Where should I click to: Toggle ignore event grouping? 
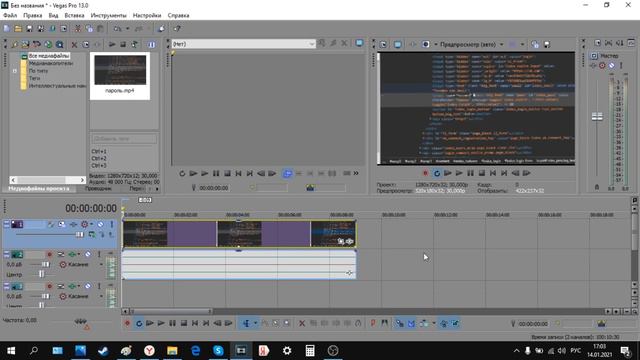[455, 323]
